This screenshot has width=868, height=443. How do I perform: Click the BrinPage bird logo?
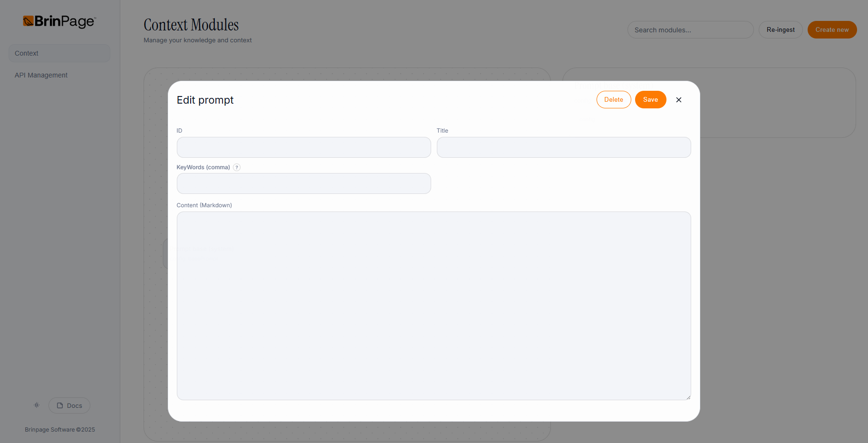(x=29, y=21)
